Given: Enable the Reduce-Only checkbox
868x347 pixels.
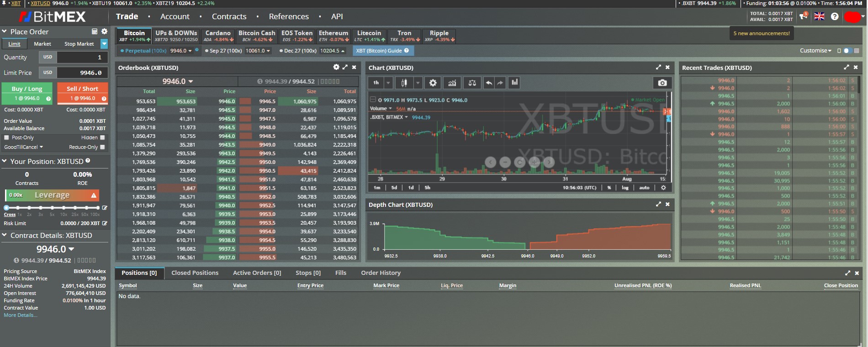Looking at the screenshot, I should [102, 147].
